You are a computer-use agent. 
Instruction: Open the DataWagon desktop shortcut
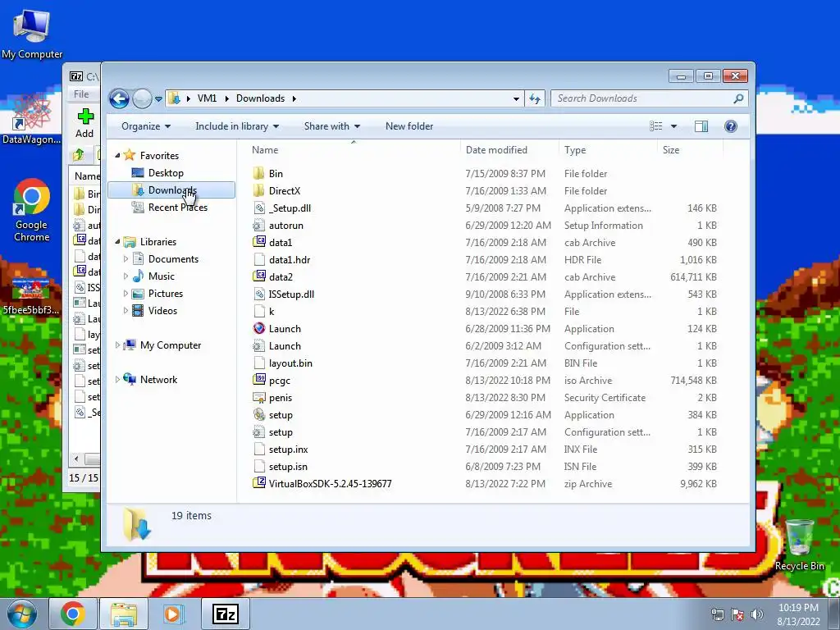(x=32, y=118)
